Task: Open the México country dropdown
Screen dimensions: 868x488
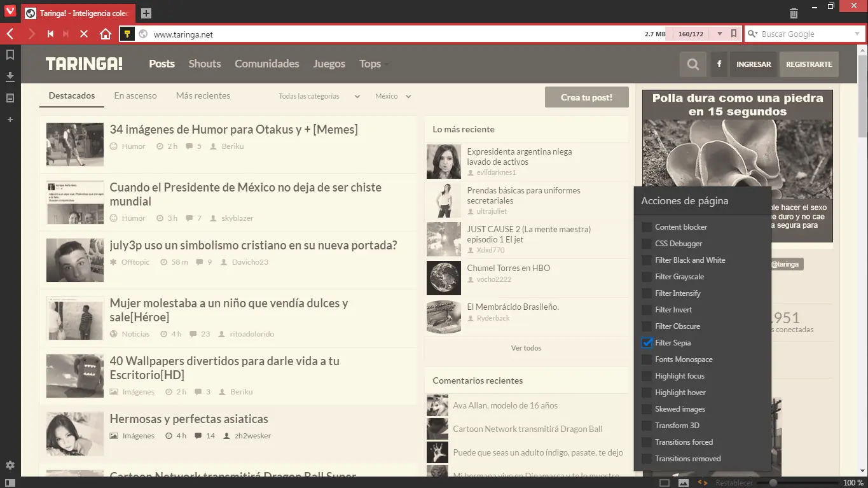Action: click(x=393, y=96)
